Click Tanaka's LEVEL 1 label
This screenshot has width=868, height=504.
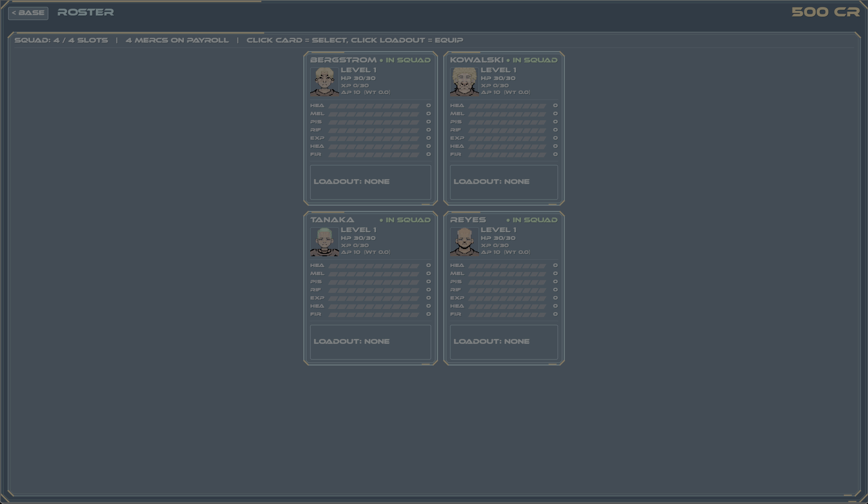click(x=359, y=230)
